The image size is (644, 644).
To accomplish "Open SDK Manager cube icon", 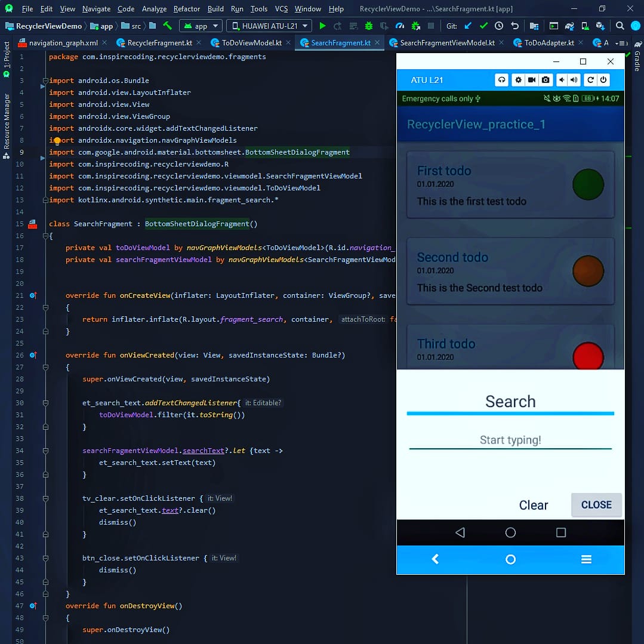I will pyautogui.click(x=600, y=26).
